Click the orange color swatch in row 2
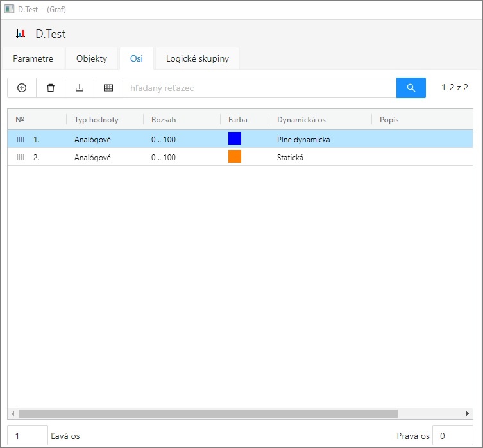 (x=235, y=157)
